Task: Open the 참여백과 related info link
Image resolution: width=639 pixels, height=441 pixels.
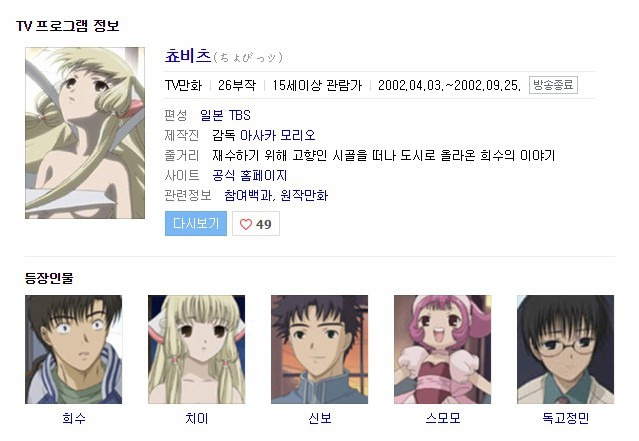Action: click(x=248, y=196)
